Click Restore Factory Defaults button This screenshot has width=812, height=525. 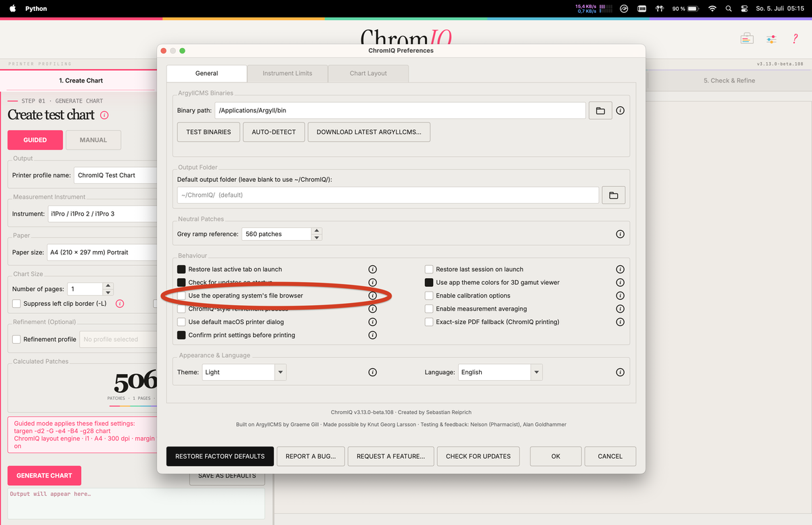click(220, 456)
